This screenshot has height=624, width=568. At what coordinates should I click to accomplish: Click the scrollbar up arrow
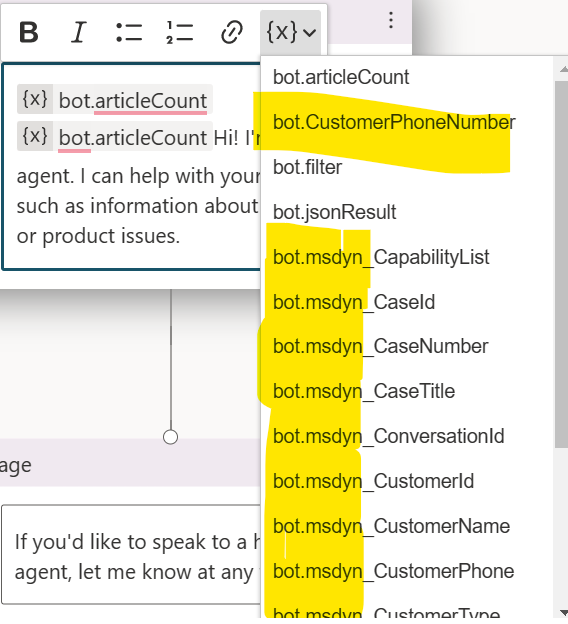(563, 69)
